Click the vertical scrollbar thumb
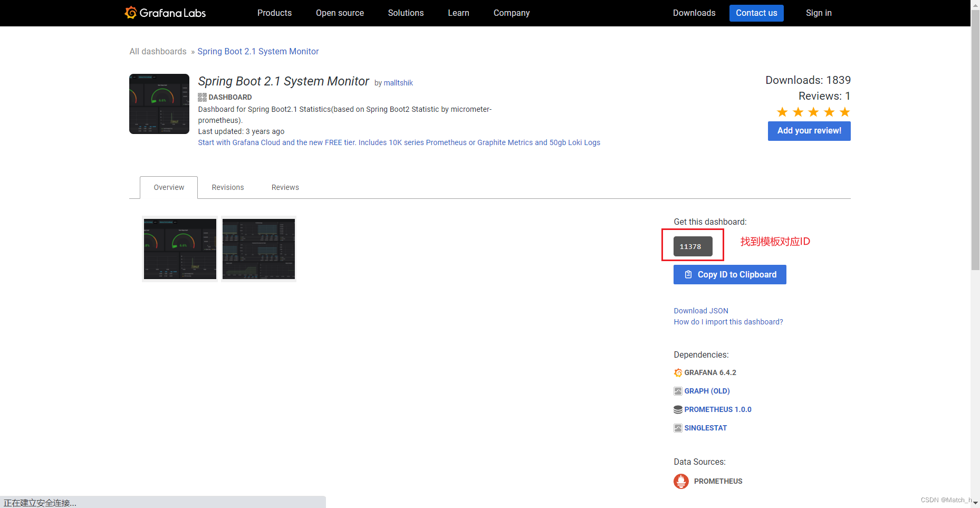This screenshot has height=508, width=980. 975,140
